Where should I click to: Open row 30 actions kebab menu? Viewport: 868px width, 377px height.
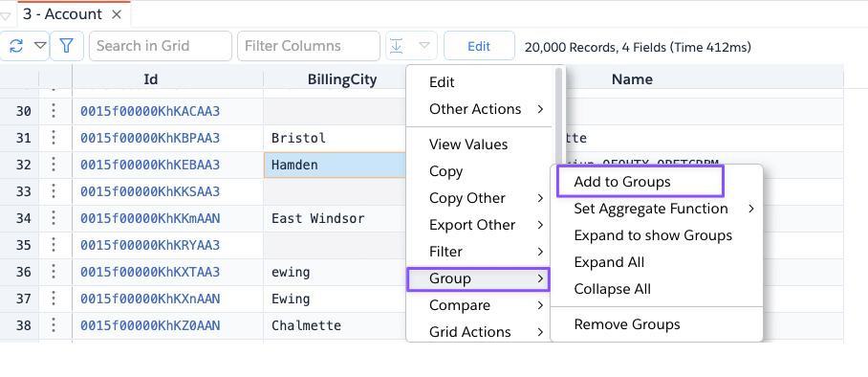click(54, 111)
